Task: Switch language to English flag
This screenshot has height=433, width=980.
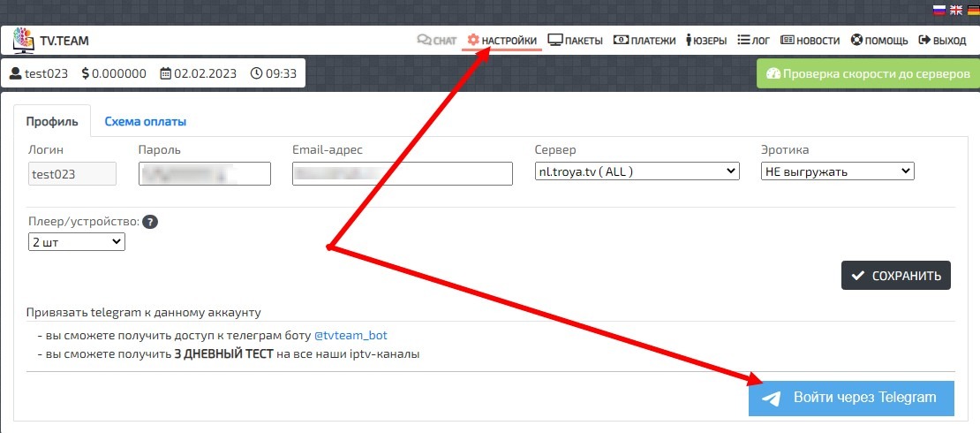Action: (955, 10)
